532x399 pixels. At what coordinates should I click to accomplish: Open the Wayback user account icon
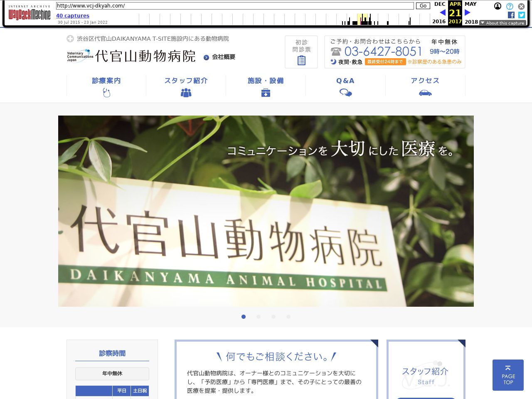pyautogui.click(x=498, y=6)
